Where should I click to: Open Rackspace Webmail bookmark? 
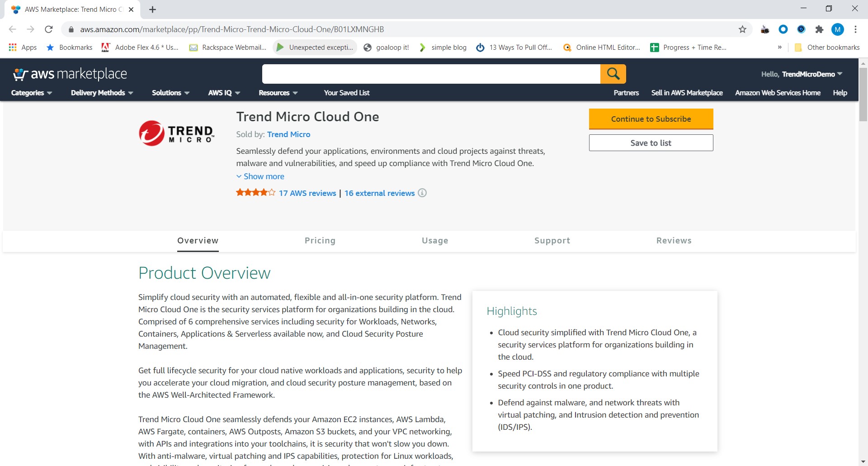(x=228, y=48)
